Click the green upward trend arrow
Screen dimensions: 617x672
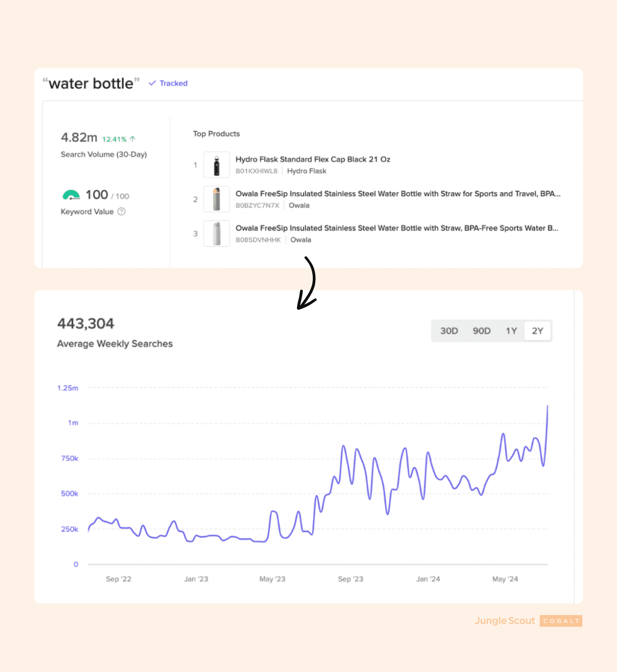[133, 139]
